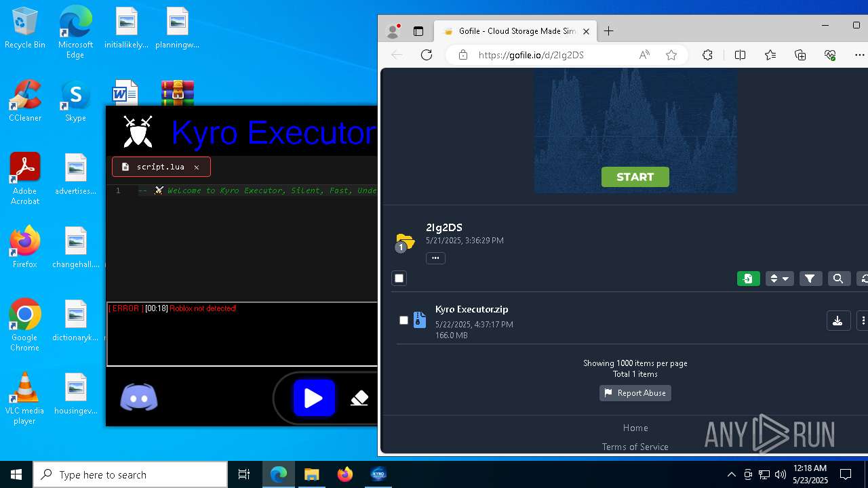Select the advertises image file on desktop

(75, 174)
